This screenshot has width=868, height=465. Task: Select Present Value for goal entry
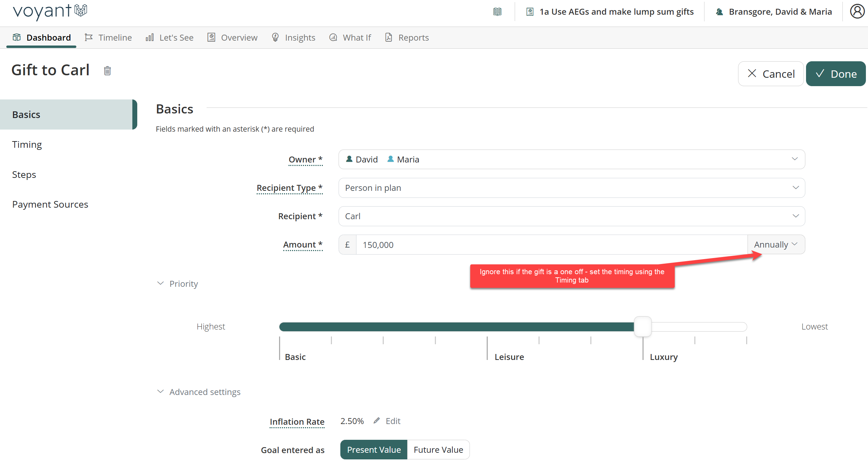tap(374, 450)
